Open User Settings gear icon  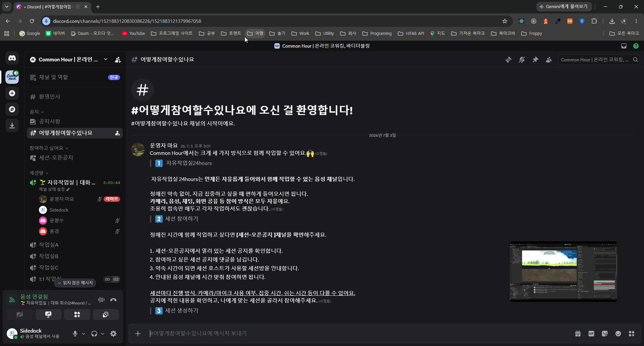point(113,334)
